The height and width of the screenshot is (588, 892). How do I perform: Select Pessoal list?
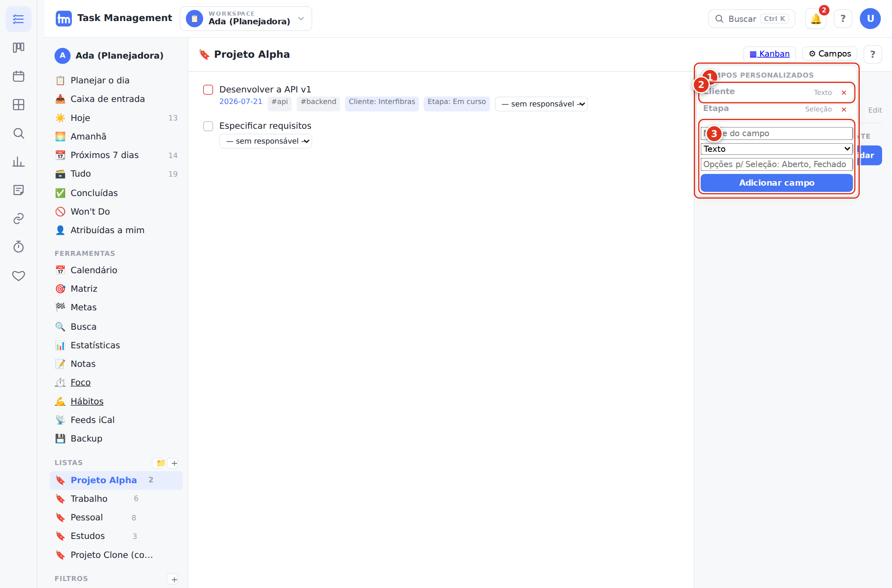(116, 517)
